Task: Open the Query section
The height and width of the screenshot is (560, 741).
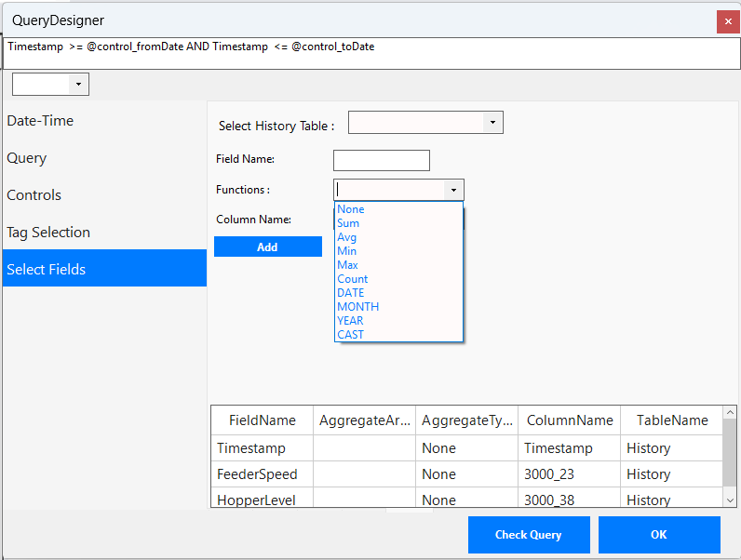Action: point(26,158)
